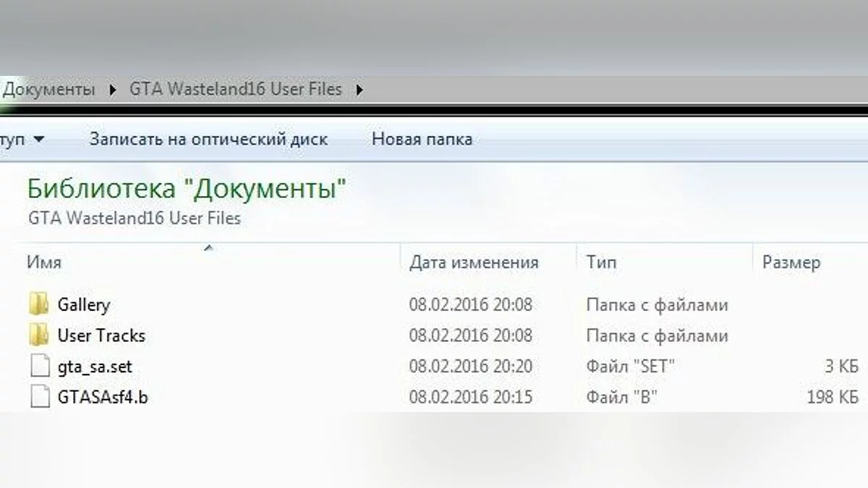The image size is (868, 488).
Task: Click the Gallery folder icon
Action: 39,304
